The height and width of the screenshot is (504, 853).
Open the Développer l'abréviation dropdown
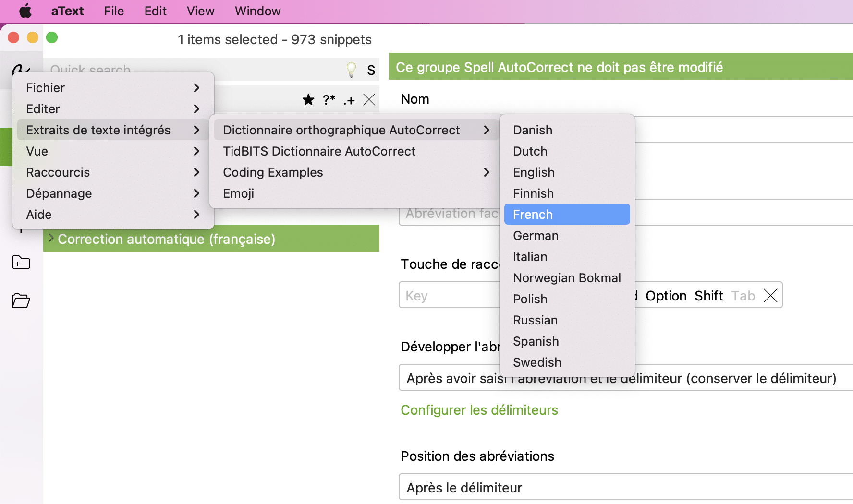point(626,378)
